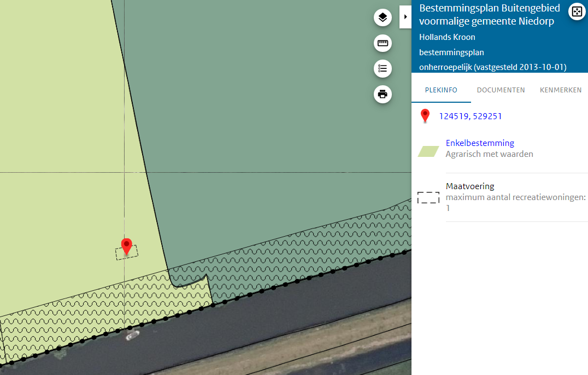Viewport: 588px width, 375px height.
Task: Click the red location pin on the map
Action: tap(127, 246)
